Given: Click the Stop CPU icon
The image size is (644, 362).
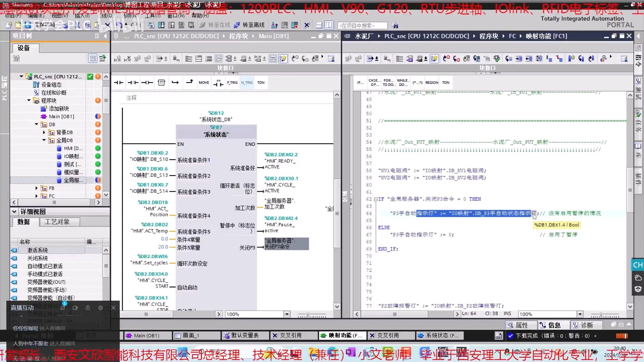Looking at the screenshot, I should [295, 25].
